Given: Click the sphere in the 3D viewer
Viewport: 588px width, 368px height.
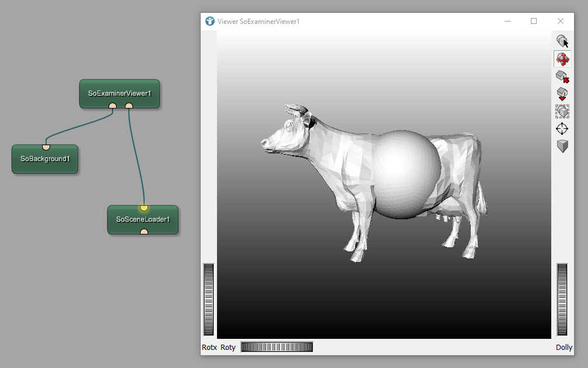Looking at the screenshot, I should [405, 174].
